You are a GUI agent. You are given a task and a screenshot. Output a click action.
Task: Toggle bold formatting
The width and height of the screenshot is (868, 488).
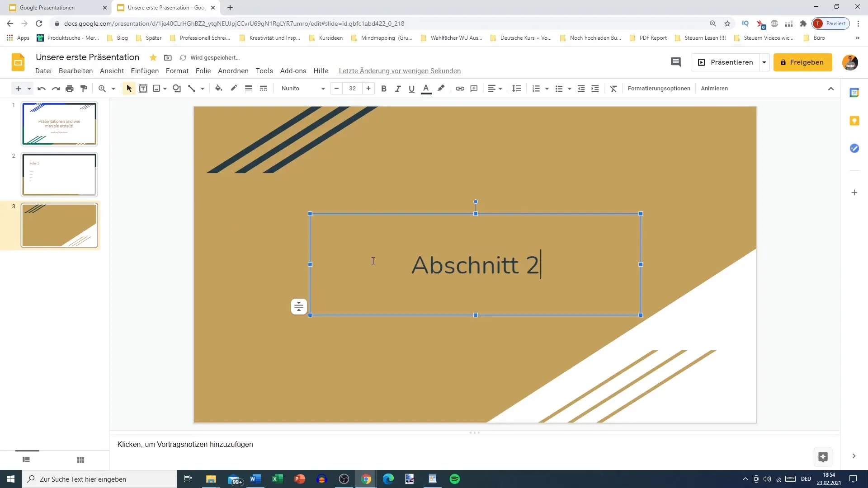(384, 89)
